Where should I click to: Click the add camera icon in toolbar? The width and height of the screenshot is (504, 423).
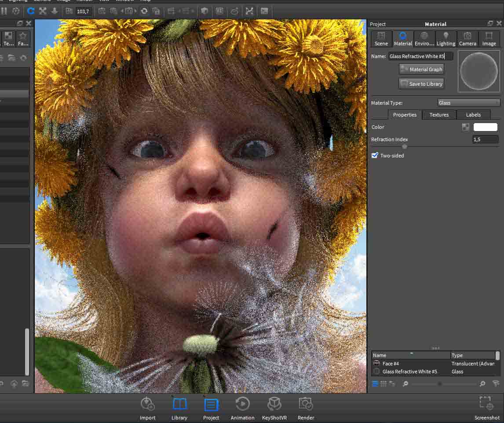tap(102, 11)
